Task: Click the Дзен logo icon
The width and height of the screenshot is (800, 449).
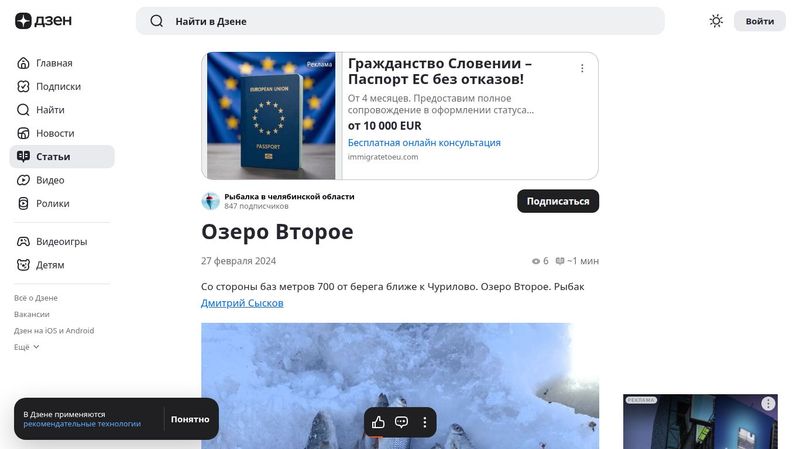Action: pyautogui.click(x=23, y=21)
